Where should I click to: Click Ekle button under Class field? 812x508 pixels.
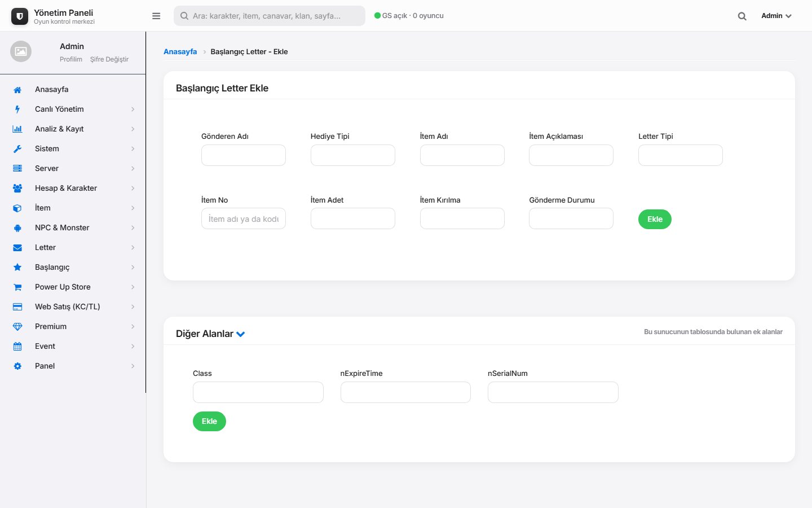coord(209,421)
